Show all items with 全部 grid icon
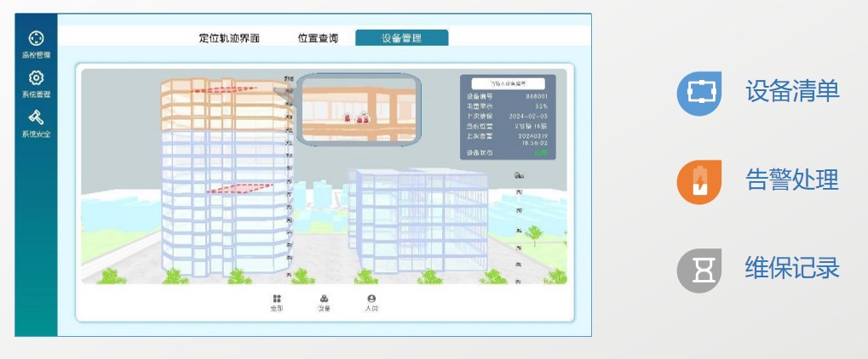This screenshot has width=868, height=359. point(277,299)
